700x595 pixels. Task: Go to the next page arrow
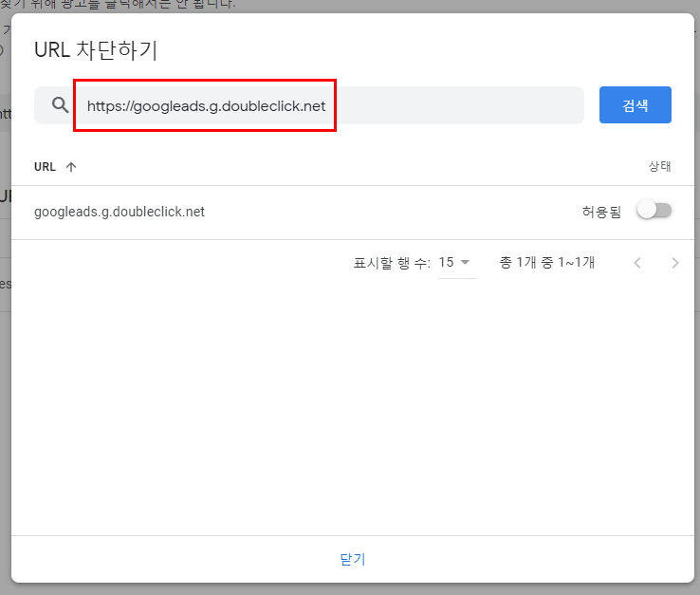(x=675, y=263)
